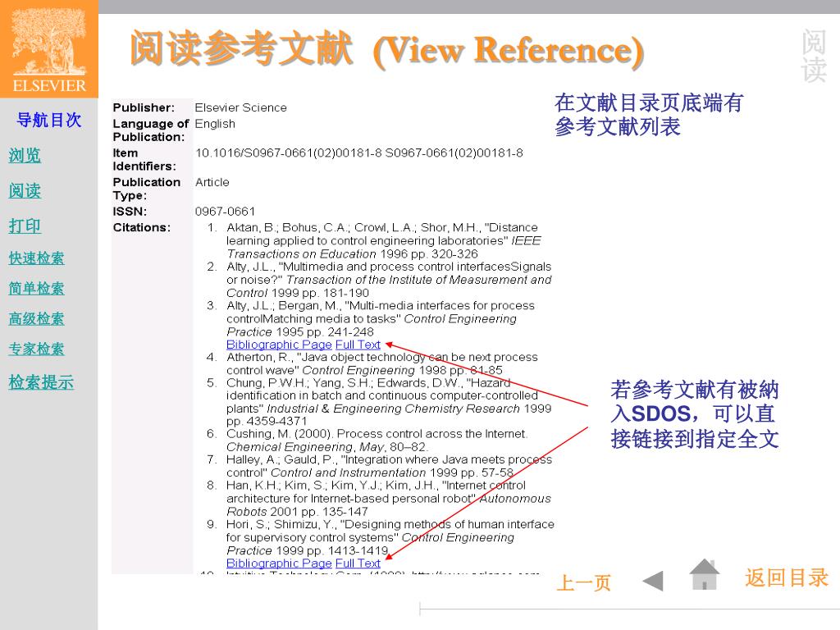840x630 pixels.
Task: Open the 检索提示 link
Action: coord(41,382)
